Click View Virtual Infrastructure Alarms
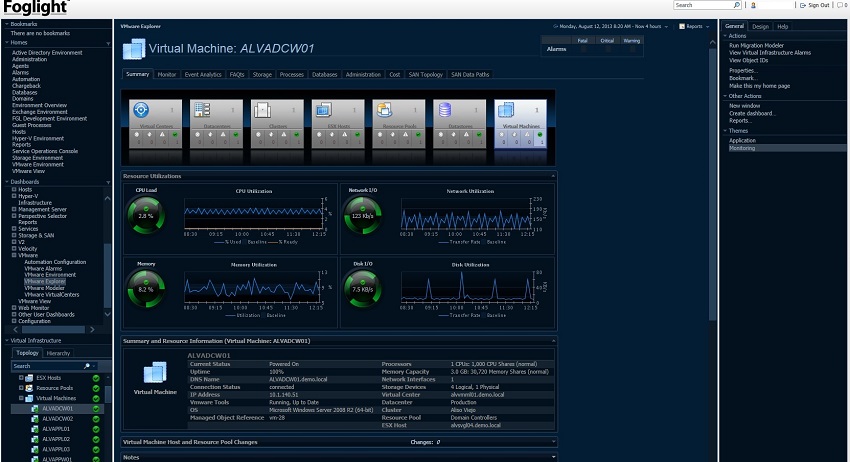 tap(770, 53)
